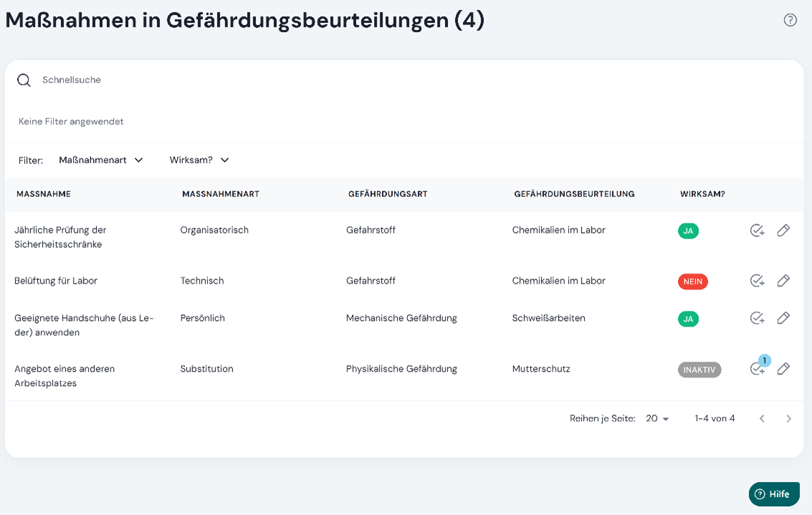Open the Wirksam? filter dropdown
The image size is (812, 515).
[x=199, y=160]
